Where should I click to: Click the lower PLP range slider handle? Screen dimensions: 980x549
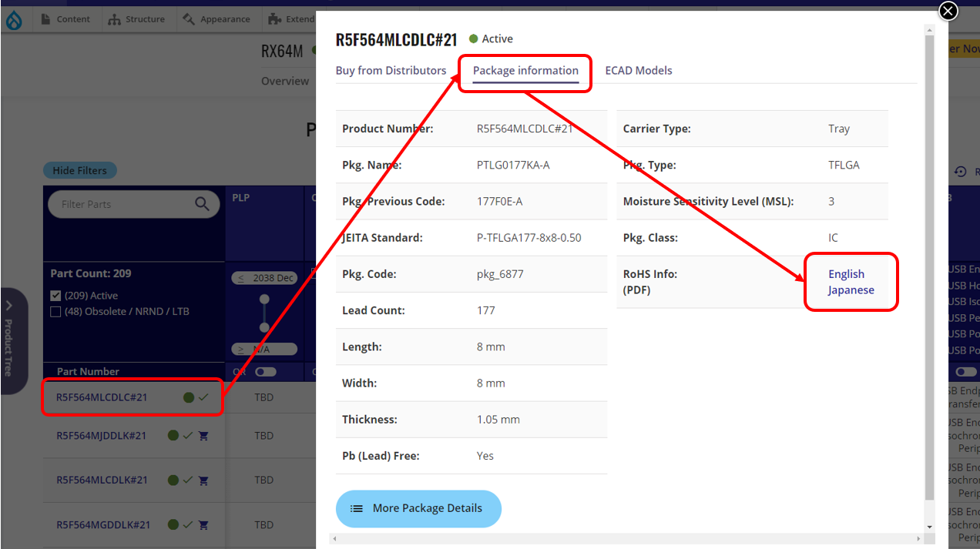[264, 327]
